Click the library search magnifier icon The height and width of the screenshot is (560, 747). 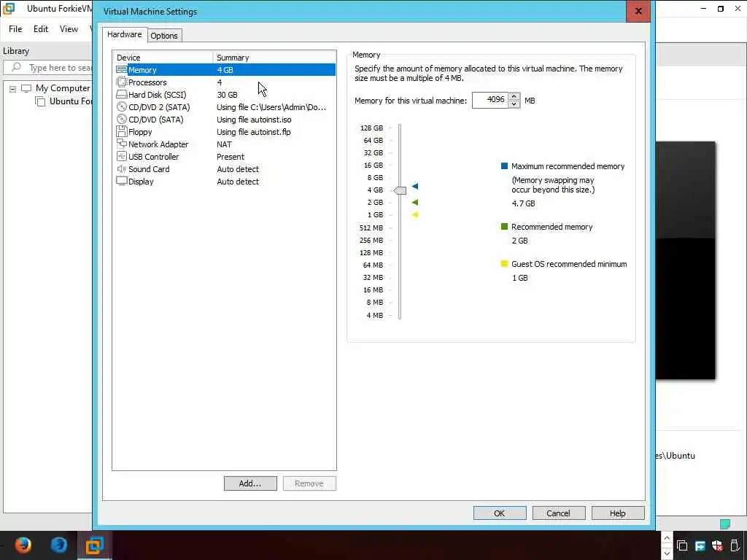click(16, 67)
